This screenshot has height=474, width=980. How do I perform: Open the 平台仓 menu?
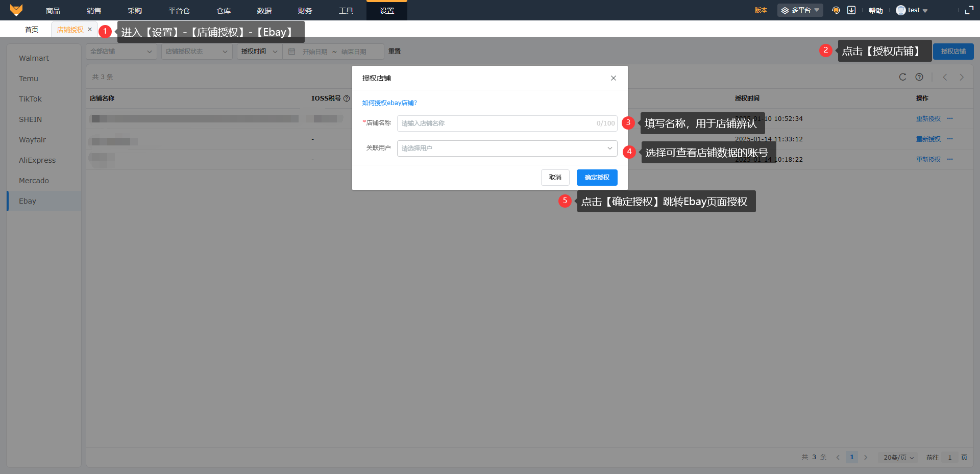(179, 10)
